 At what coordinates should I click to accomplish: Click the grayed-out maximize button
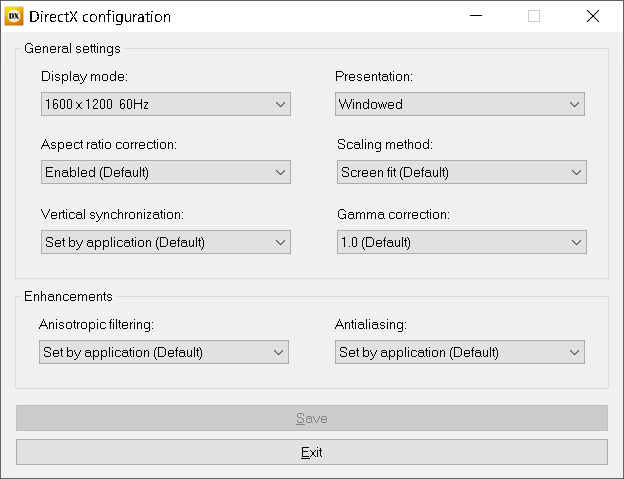tap(534, 16)
